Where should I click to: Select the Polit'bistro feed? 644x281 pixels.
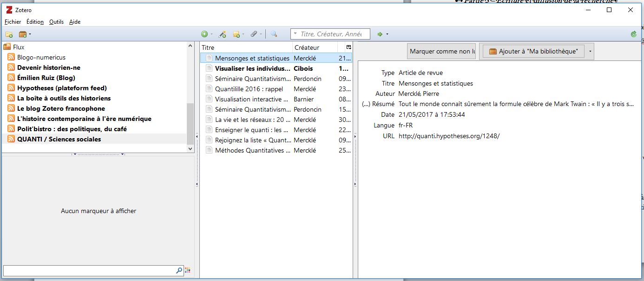pyautogui.click(x=72, y=129)
